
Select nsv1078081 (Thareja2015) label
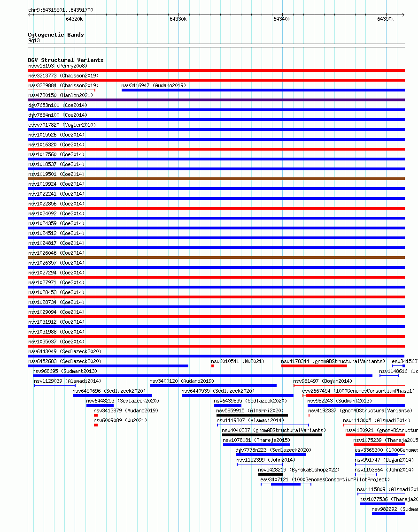click(x=257, y=440)
